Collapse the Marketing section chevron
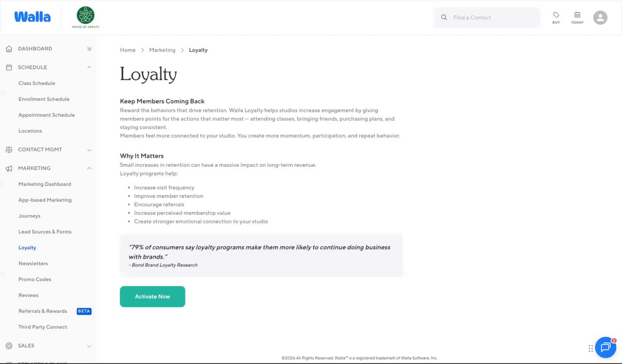 (89, 168)
